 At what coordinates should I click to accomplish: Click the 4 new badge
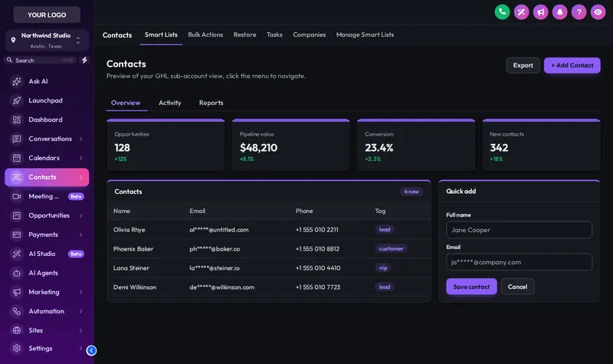[x=411, y=192]
